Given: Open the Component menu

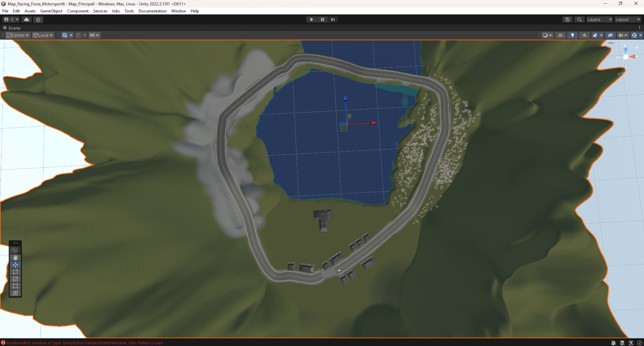Looking at the screenshot, I should [x=78, y=11].
